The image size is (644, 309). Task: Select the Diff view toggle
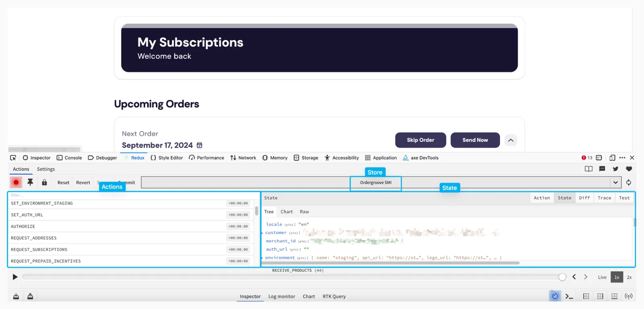pos(584,198)
